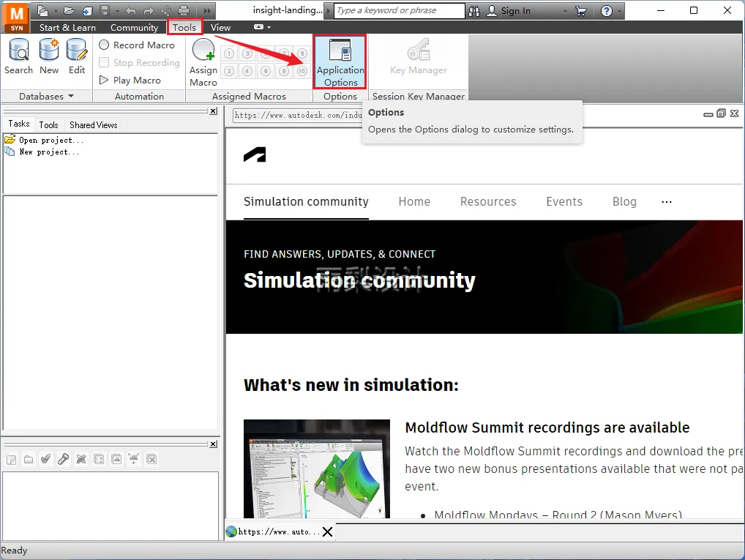Viewport: 745px width, 560px height.
Task: Click Open project... in Tasks list
Action: [x=50, y=141]
